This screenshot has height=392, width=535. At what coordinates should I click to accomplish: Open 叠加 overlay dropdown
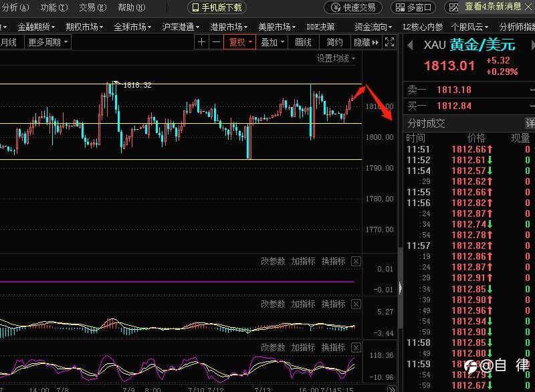(x=272, y=42)
